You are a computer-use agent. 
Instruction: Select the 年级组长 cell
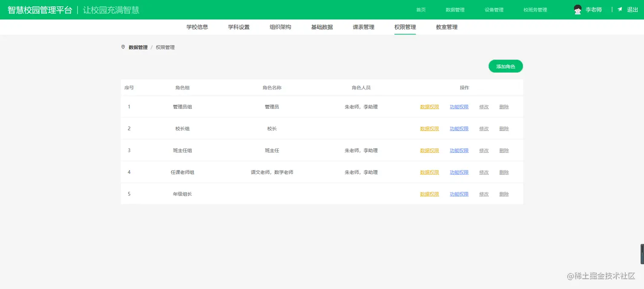coord(182,194)
